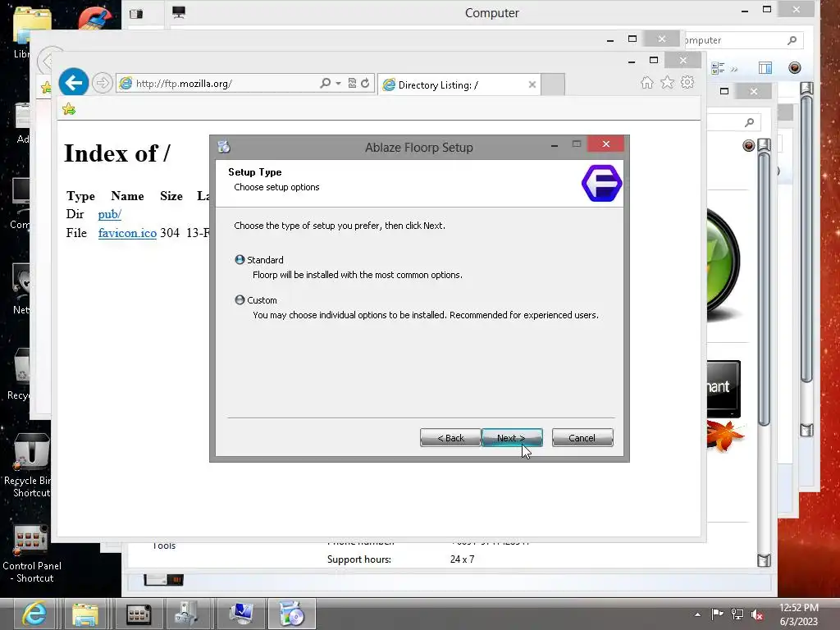Viewport: 840px width, 630px height.
Task: Open Recycle Bin Shortcut on desktop
Action: pos(30,465)
